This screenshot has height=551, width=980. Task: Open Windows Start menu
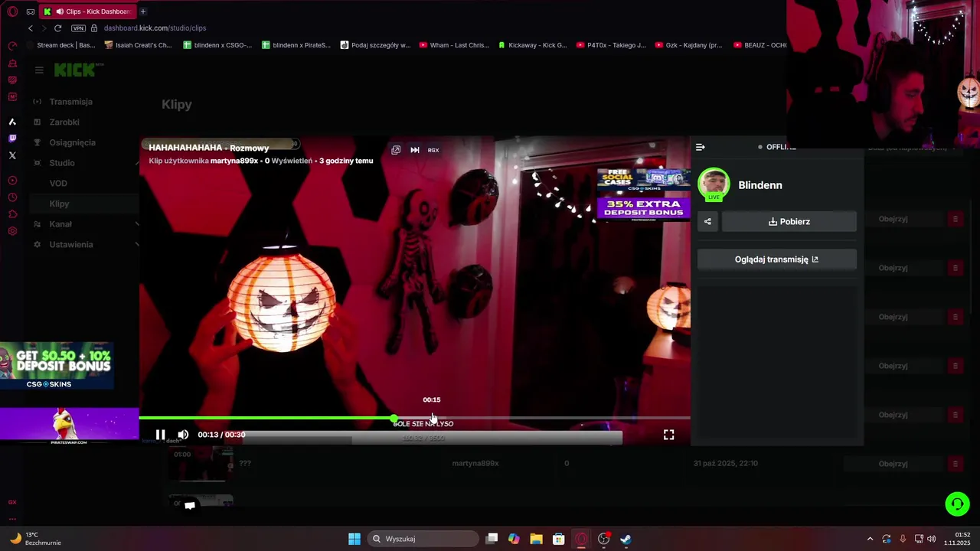354,539
